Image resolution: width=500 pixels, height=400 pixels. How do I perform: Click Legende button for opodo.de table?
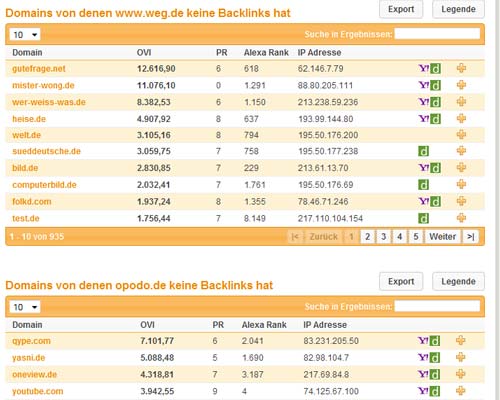(458, 281)
